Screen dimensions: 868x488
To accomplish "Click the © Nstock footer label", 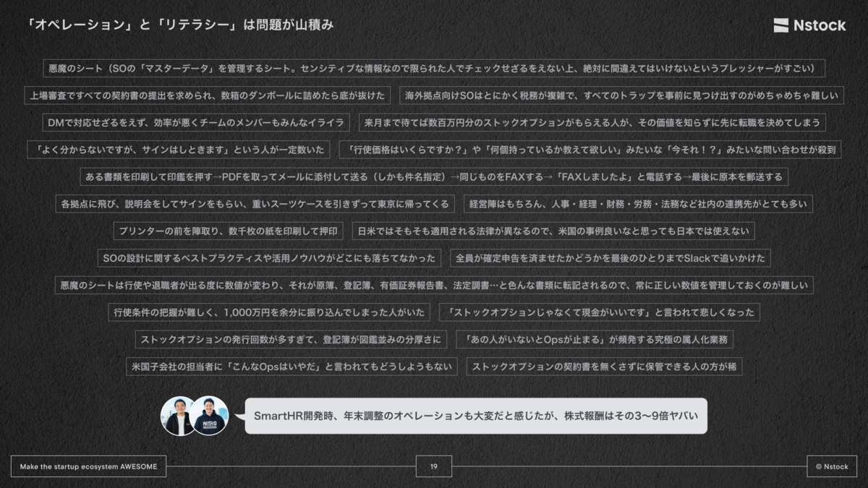I will [x=832, y=466].
